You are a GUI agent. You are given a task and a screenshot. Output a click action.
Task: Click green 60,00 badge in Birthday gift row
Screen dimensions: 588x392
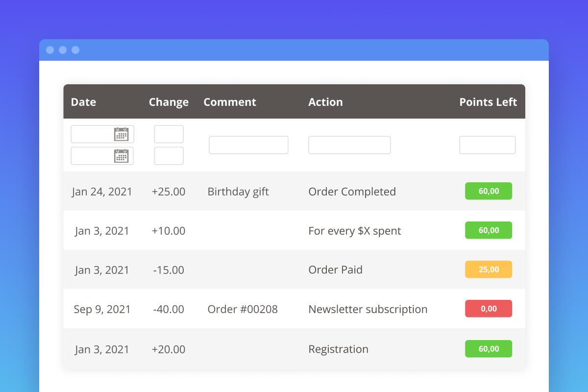point(488,191)
